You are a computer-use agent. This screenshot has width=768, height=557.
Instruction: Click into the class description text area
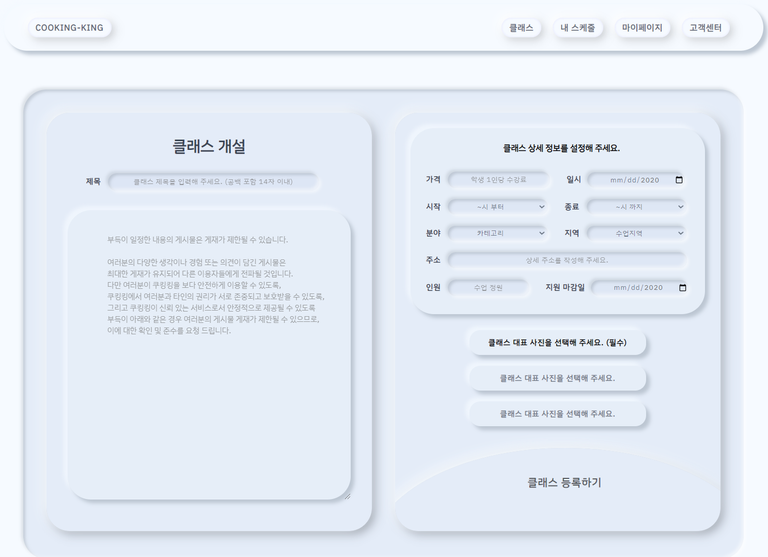pyautogui.click(x=209, y=355)
